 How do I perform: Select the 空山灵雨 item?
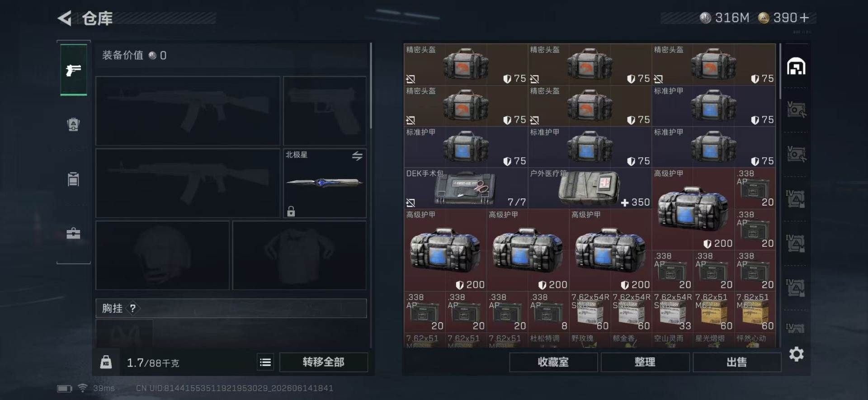click(672, 341)
